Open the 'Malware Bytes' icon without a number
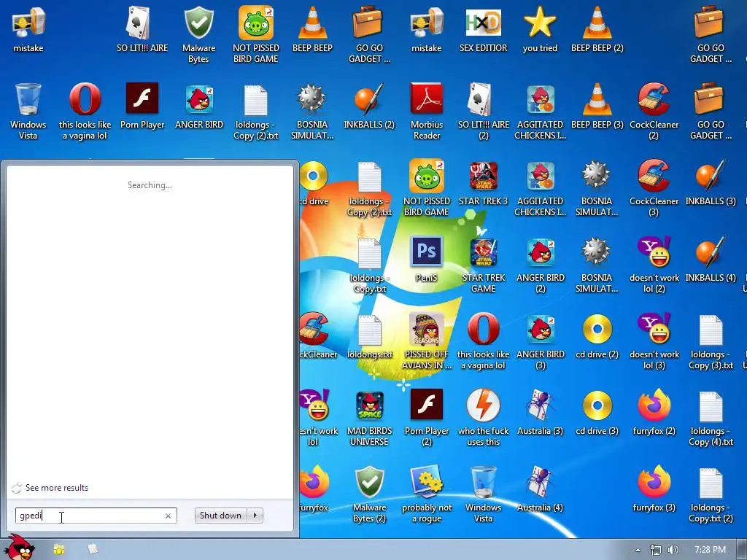747x560 pixels. [199, 35]
